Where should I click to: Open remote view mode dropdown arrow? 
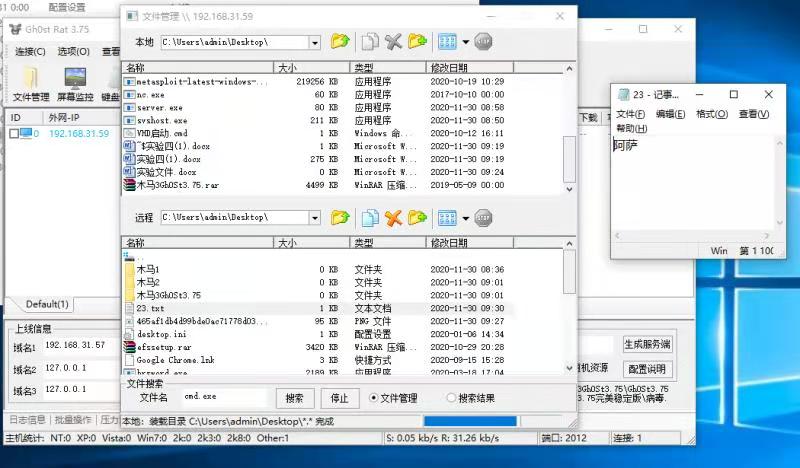(465, 218)
